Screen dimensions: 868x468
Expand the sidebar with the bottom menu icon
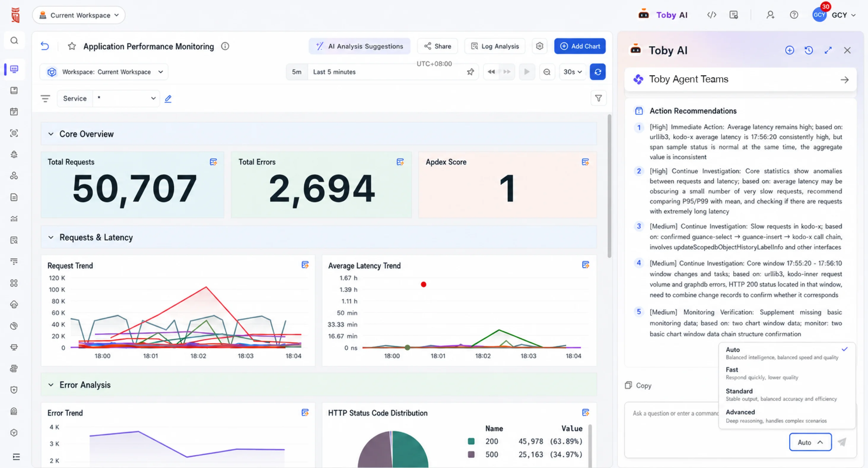tap(16, 457)
